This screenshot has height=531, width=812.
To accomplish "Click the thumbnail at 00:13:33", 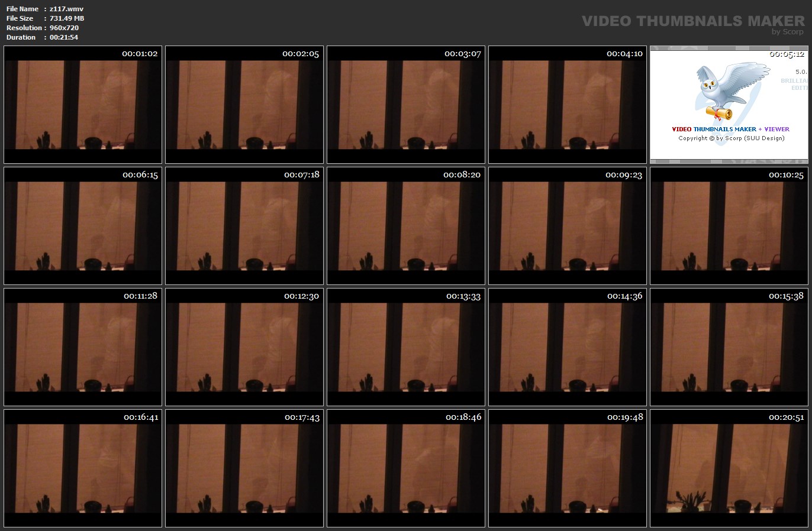I will tap(406, 347).
